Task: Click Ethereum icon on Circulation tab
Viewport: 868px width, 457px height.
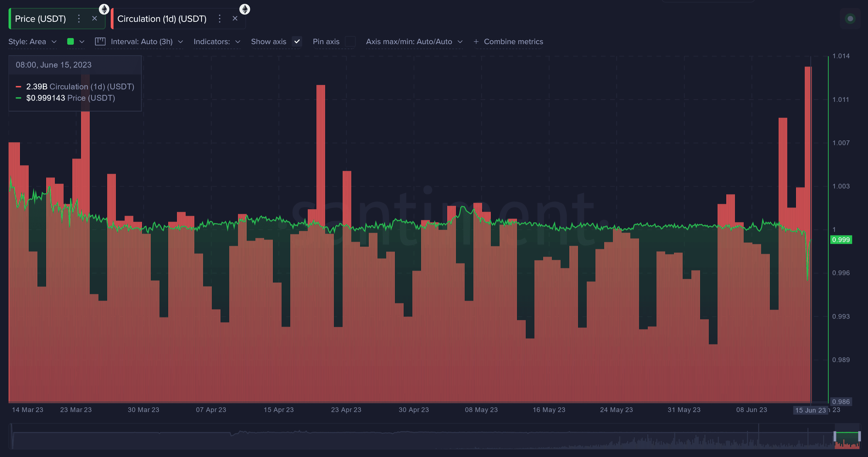Action: coord(245,9)
